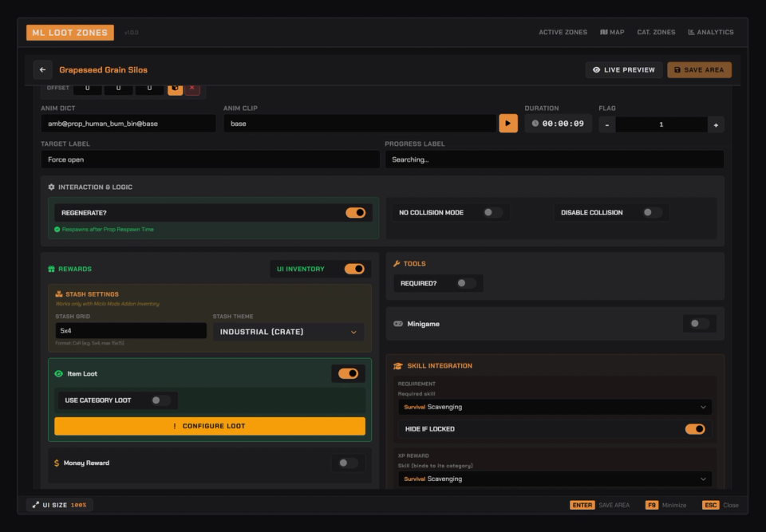
Task: Open the Map tab
Action: pos(612,32)
